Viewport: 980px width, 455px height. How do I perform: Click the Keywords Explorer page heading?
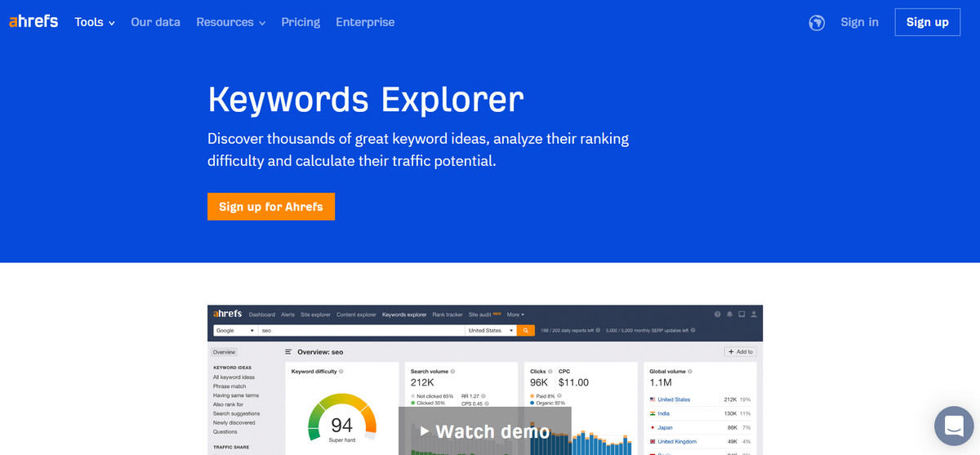[366, 99]
